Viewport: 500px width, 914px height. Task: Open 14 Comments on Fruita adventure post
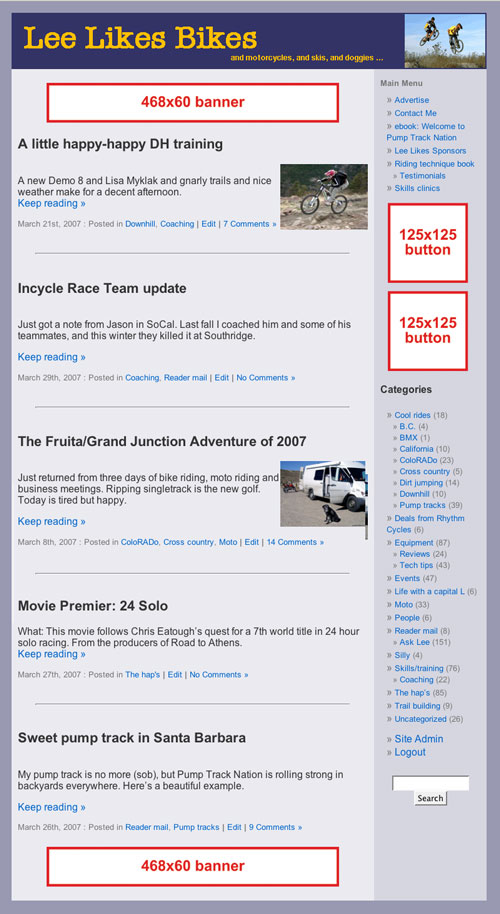tap(295, 542)
